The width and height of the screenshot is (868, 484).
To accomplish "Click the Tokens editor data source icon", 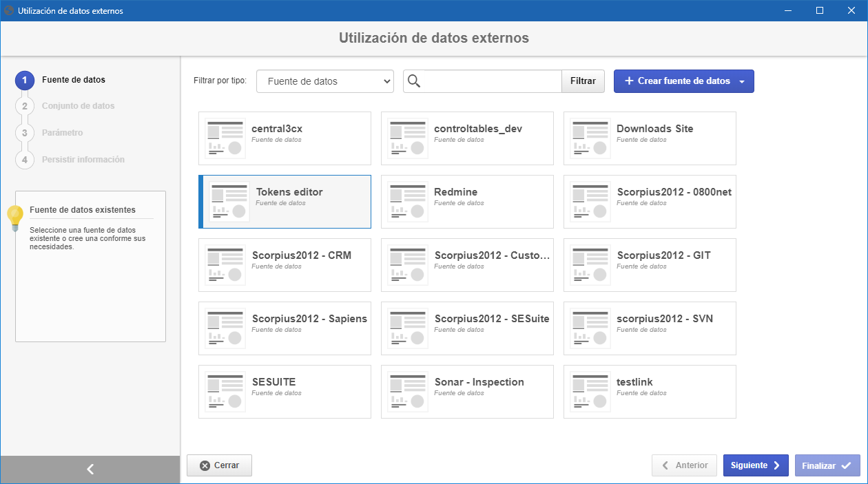I will click(x=229, y=202).
